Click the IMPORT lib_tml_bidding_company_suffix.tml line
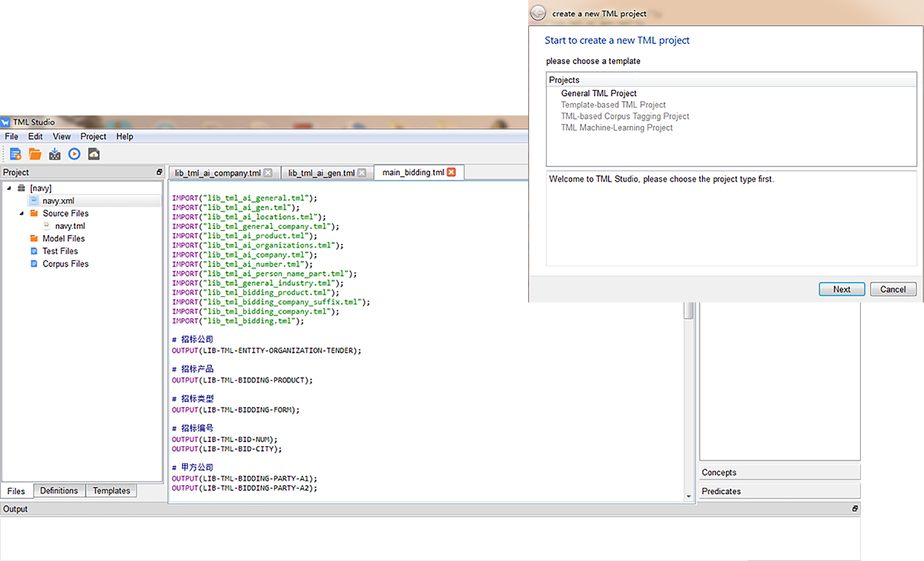The width and height of the screenshot is (924, 561). pos(271,302)
